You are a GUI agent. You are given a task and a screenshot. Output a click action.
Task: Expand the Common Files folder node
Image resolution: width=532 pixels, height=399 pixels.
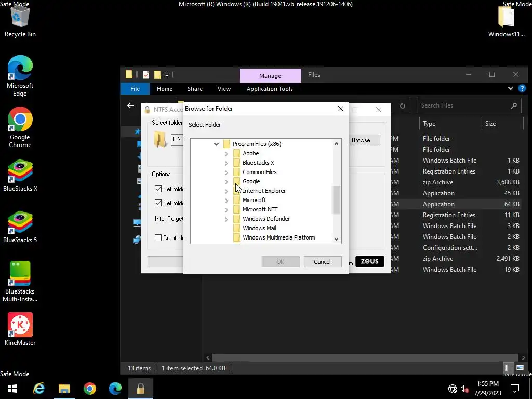(227, 172)
